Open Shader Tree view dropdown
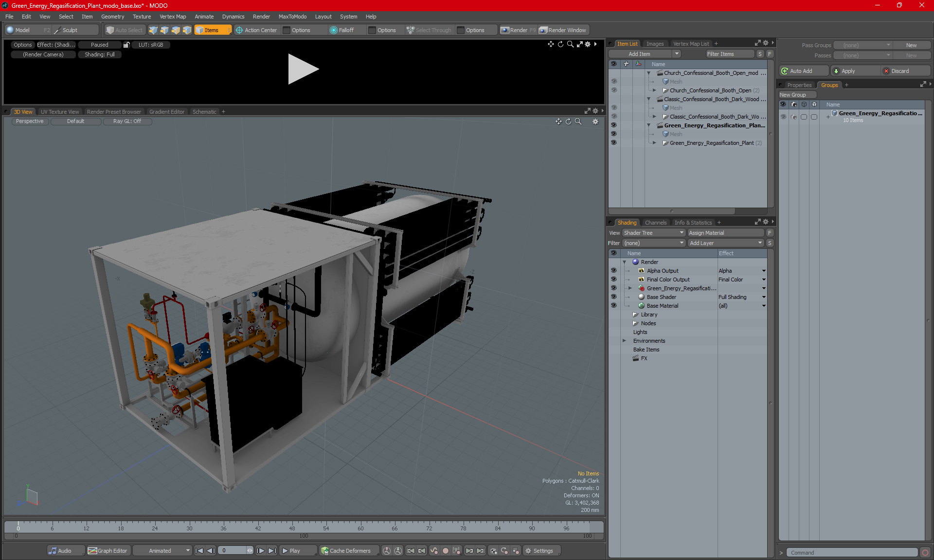 (654, 233)
